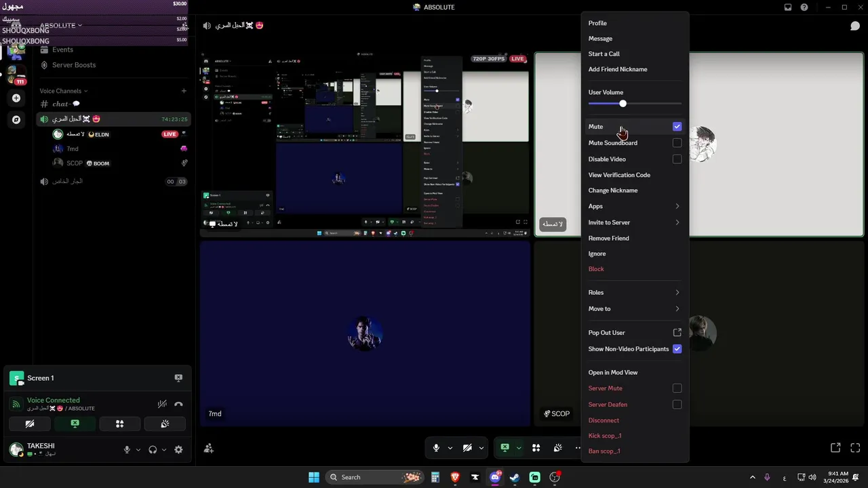Add a server with the plus icon
The height and width of the screenshot is (488, 868).
pyautogui.click(x=16, y=98)
